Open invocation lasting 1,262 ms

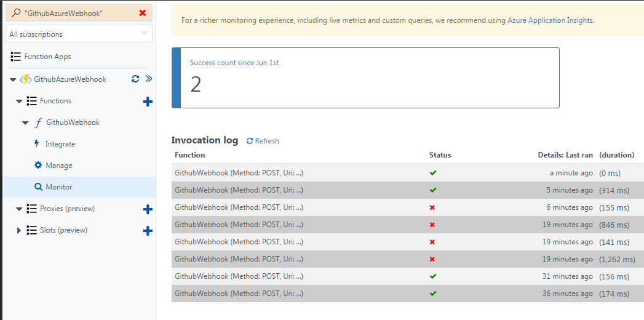(408, 259)
